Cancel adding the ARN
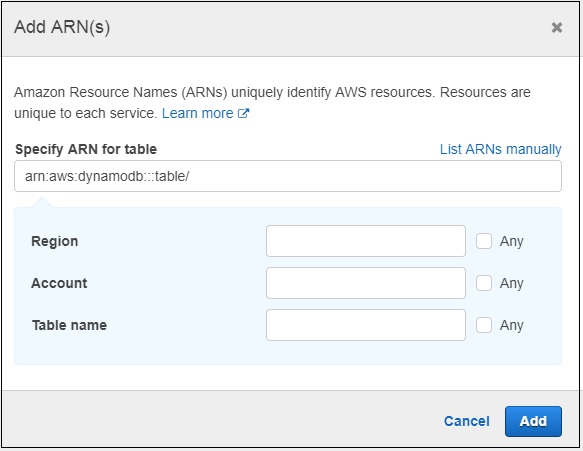 467,421
